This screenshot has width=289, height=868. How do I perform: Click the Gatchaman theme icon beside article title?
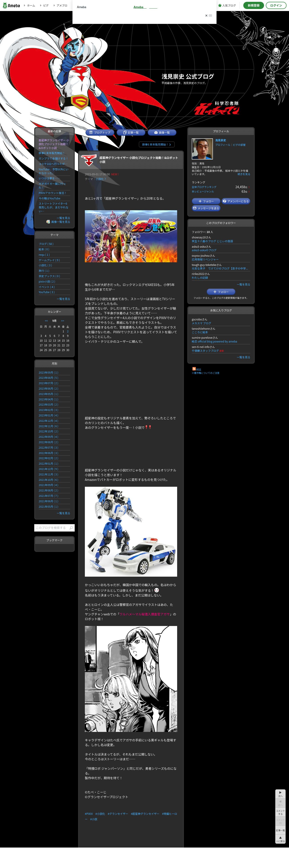(x=89, y=160)
